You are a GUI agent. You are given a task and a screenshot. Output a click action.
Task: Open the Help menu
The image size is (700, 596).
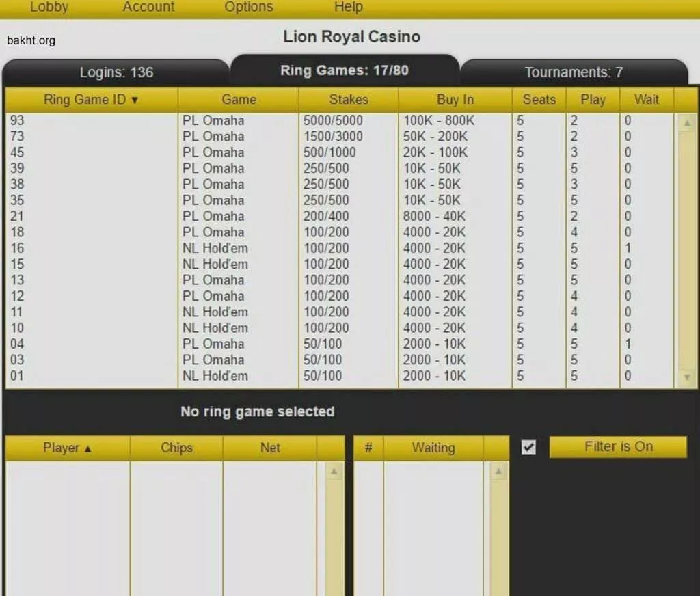348,8
